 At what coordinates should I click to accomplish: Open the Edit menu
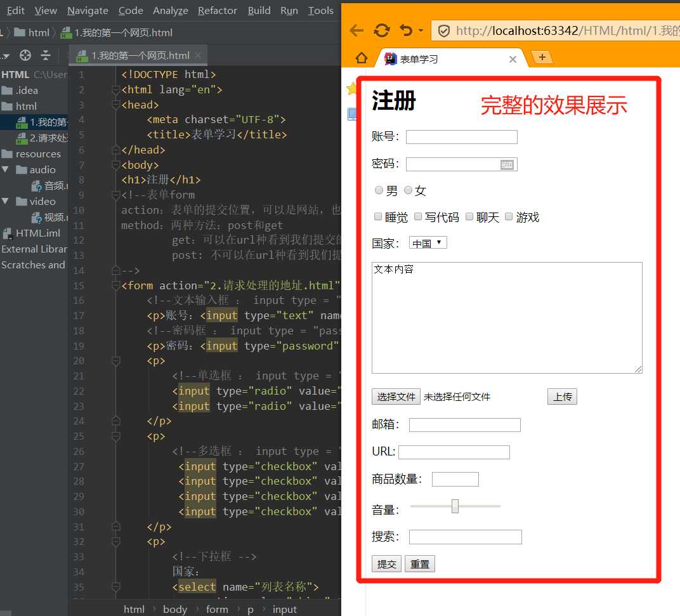click(15, 10)
